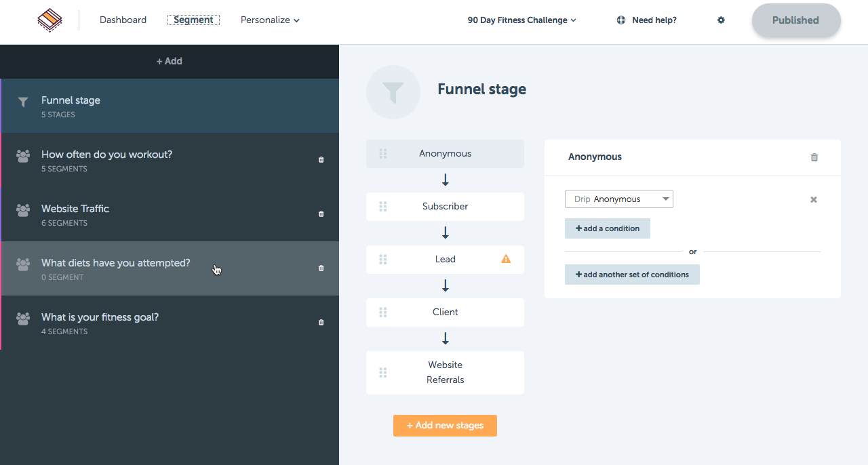Viewport: 868px width, 465px height.
Task: Click funnel icon beside Funnel stage sidebar item
Action: click(x=23, y=102)
